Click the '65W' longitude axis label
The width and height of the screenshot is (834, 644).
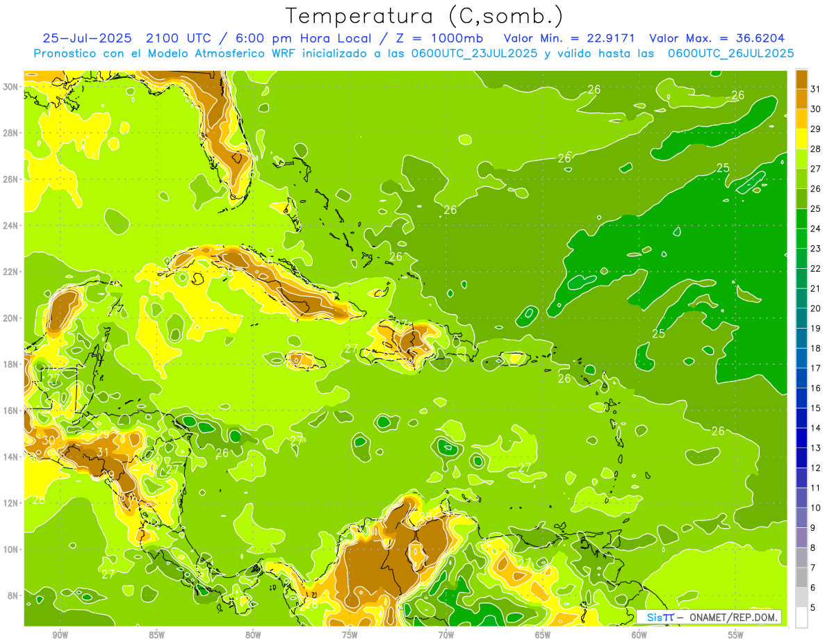pyautogui.click(x=543, y=635)
